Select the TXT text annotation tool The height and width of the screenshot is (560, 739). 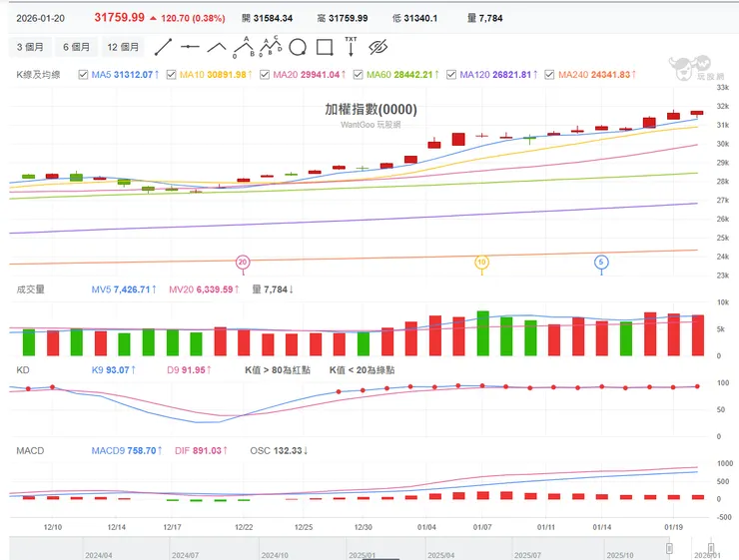tap(351, 46)
